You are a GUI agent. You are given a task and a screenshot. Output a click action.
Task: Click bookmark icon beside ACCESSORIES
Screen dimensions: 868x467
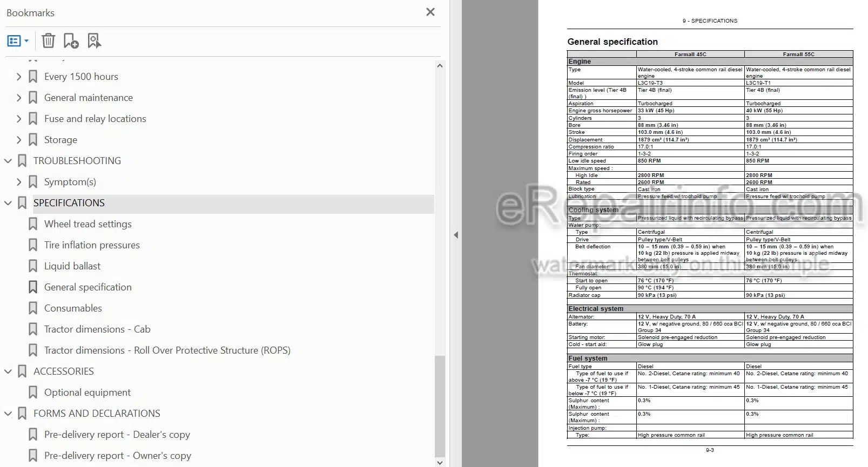pyautogui.click(x=22, y=371)
